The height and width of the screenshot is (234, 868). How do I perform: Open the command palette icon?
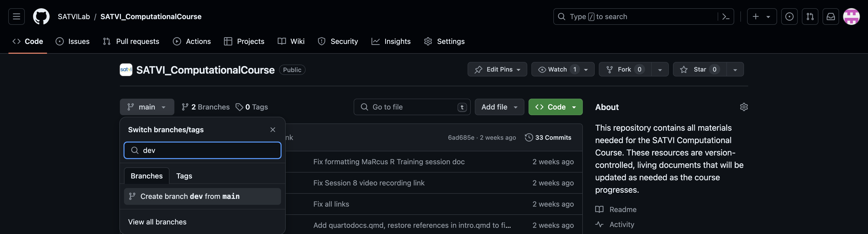pos(725,17)
